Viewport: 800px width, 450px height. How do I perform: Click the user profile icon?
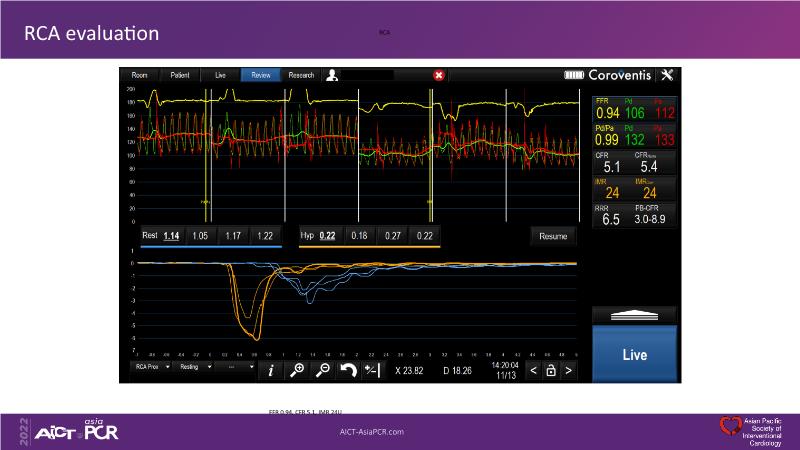tap(332, 75)
